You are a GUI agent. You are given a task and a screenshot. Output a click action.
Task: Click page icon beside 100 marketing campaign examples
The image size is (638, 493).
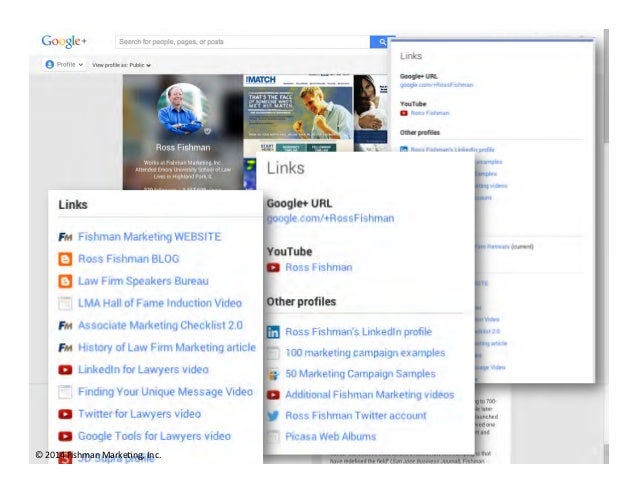[x=273, y=353]
